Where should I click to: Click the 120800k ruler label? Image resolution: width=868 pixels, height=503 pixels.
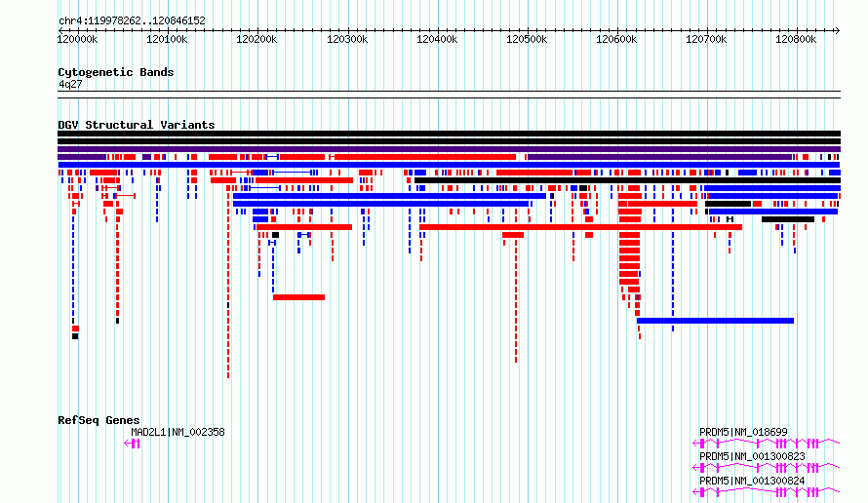(796, 39)
